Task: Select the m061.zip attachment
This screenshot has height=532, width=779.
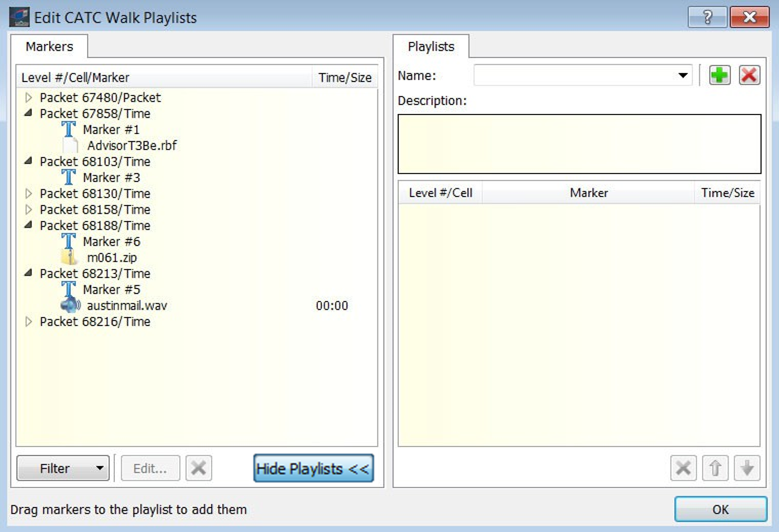Action: (112, 258)
